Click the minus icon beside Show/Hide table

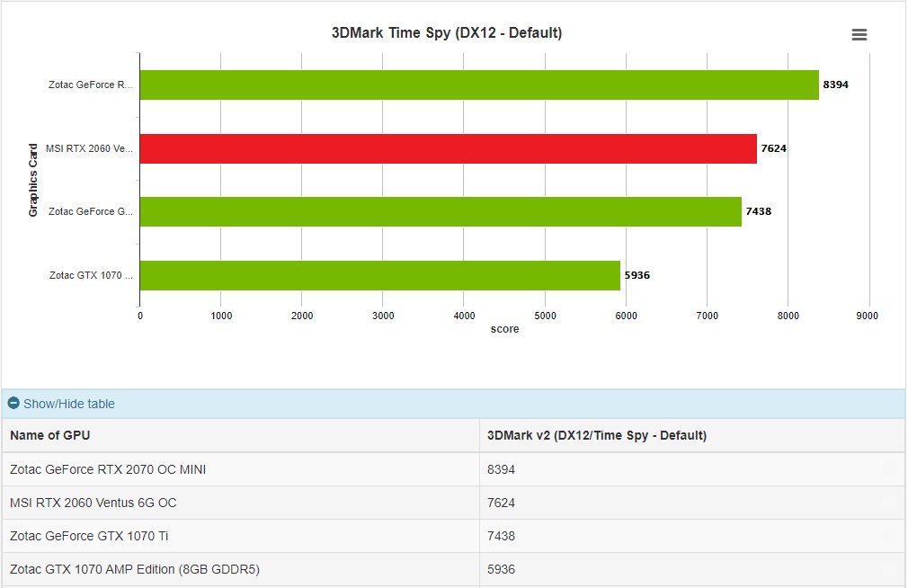coord(13,404)
